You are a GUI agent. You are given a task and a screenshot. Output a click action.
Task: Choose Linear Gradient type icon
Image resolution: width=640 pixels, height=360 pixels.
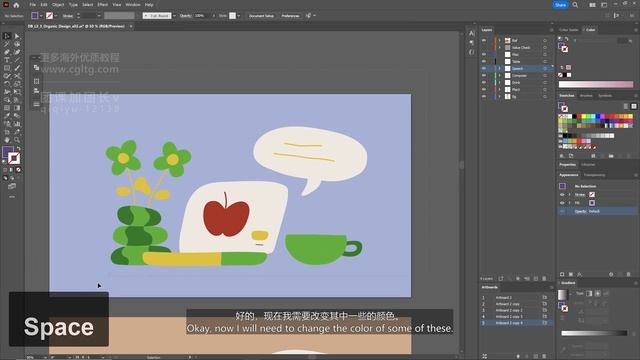(x=589, y=293)
